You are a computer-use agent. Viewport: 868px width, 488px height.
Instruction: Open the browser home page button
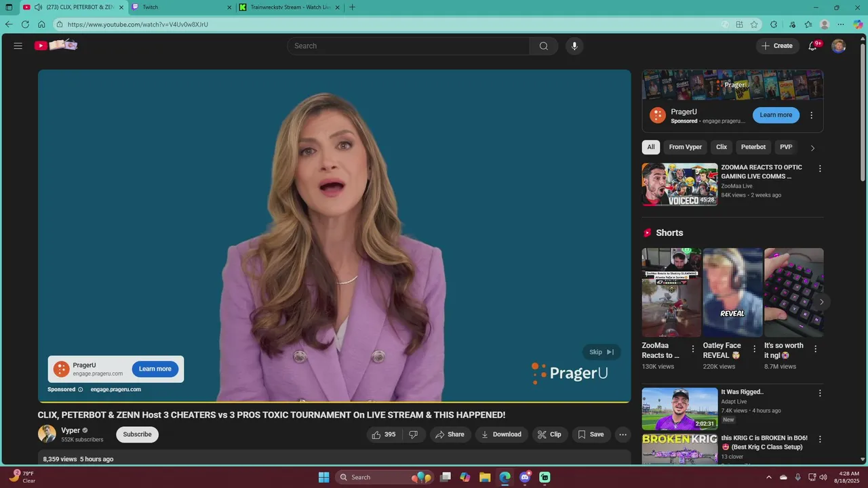point(41,24)
